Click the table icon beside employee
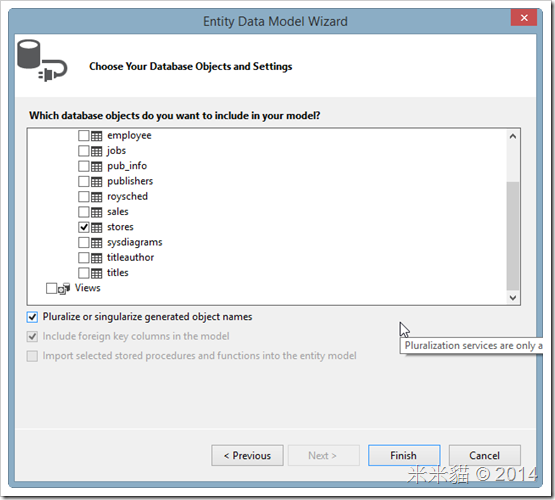This screenshot has height=500, width=555. click(97, 136)
